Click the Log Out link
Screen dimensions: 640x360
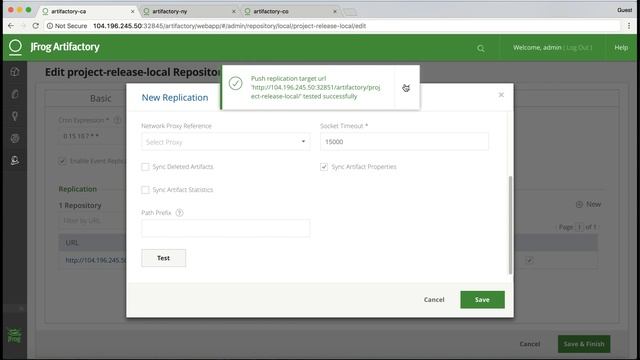579,48
